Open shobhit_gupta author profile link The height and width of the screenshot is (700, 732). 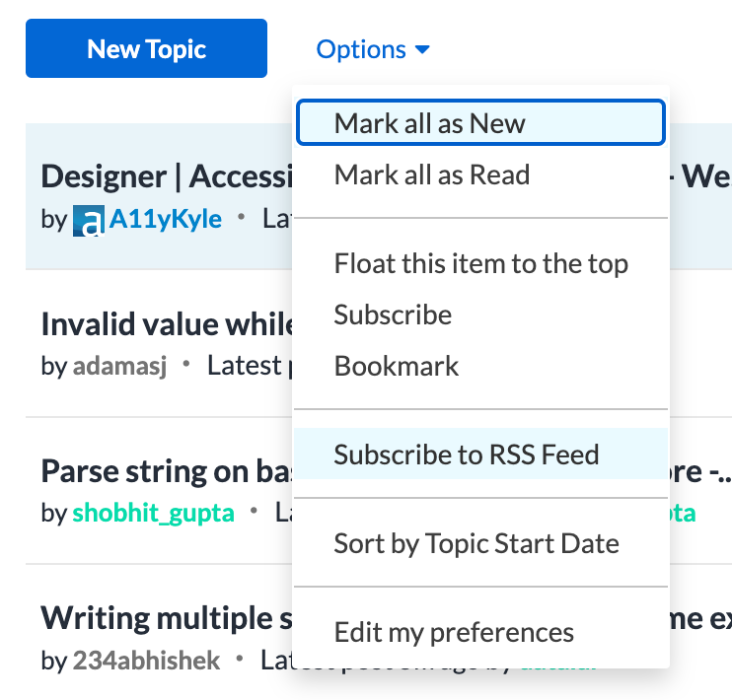click(153, 514)
